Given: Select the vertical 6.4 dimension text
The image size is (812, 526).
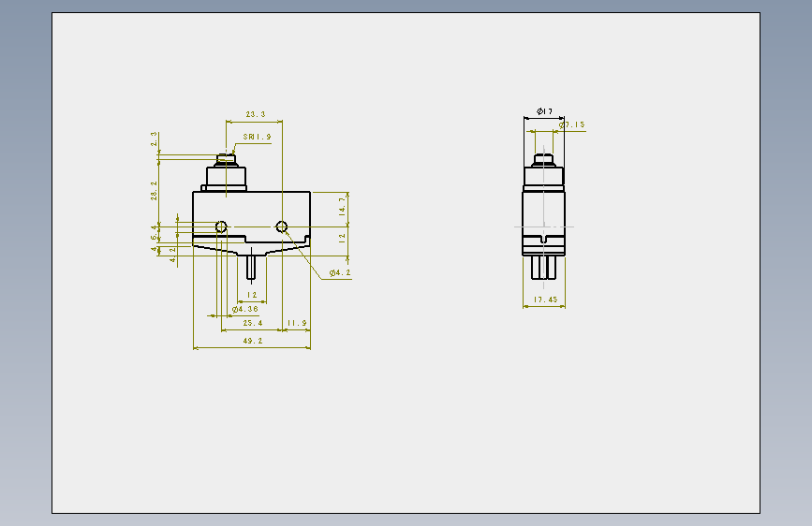Looking at the screenshot, I should 154,232.
